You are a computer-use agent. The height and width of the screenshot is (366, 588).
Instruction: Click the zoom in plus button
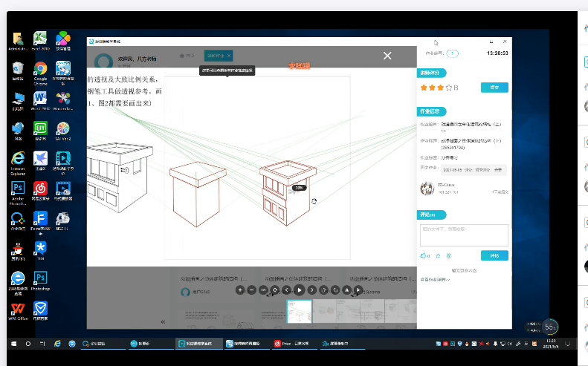[240, 290]
